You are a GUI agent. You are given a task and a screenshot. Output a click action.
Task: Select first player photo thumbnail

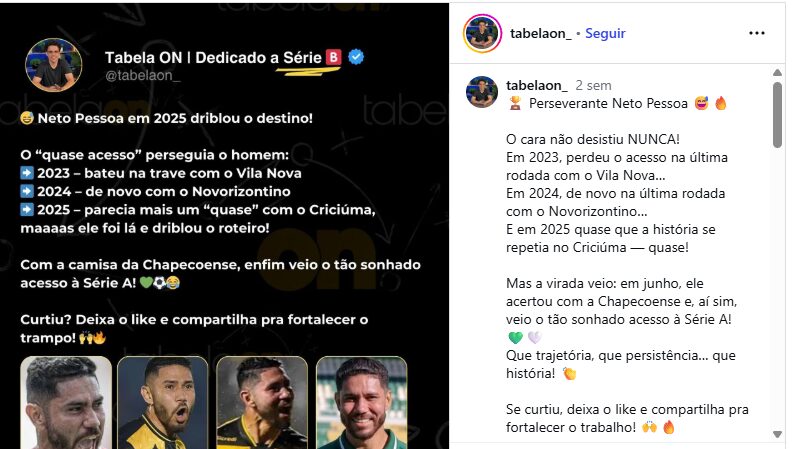pos(66,403)
